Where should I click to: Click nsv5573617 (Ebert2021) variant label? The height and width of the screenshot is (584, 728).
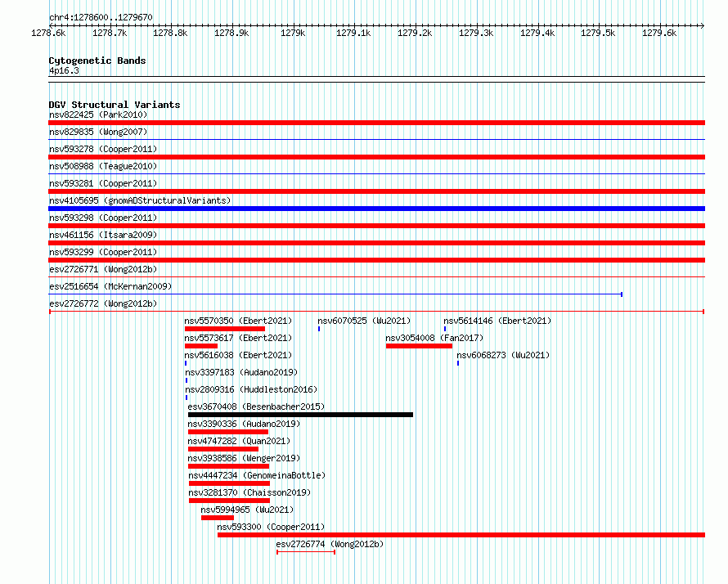[x=238, y=338]
